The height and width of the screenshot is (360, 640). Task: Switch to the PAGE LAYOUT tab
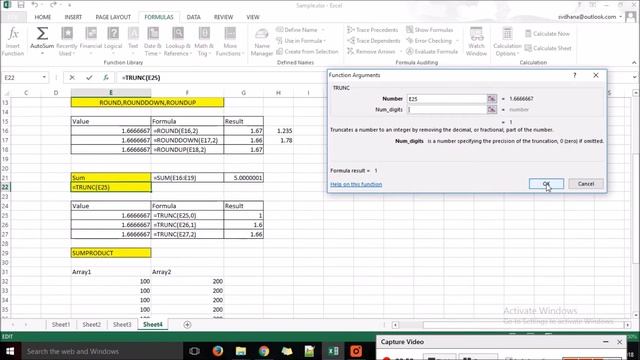(113, 17)
